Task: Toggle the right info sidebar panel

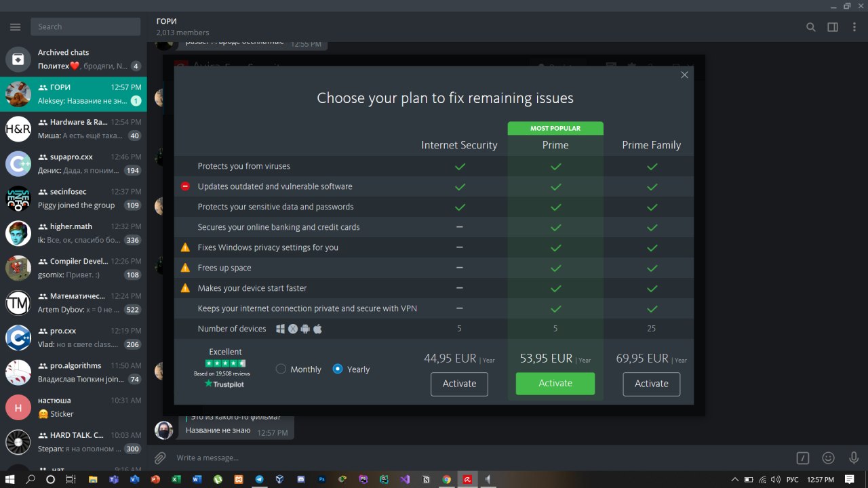Action: click(833, 27)
